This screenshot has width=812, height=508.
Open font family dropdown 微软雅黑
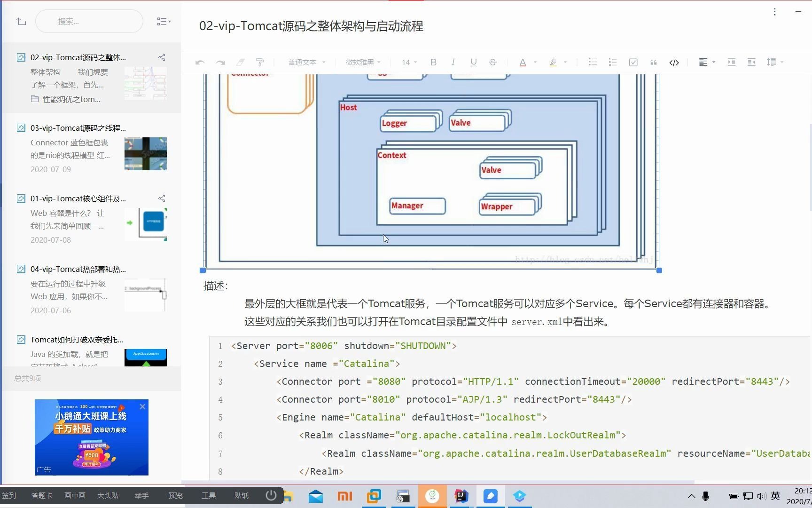(363, 62)
